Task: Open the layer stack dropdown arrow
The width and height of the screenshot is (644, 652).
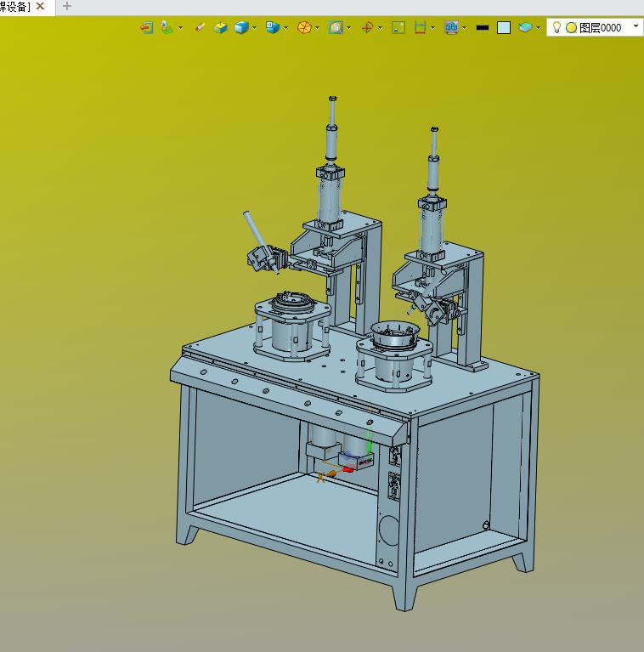Action: (539, 28)
